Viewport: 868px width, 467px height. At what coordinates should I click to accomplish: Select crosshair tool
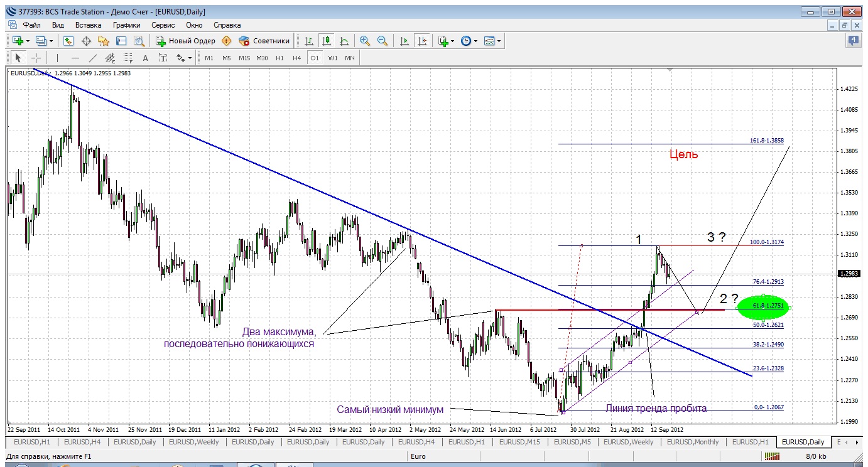(36, 58)
